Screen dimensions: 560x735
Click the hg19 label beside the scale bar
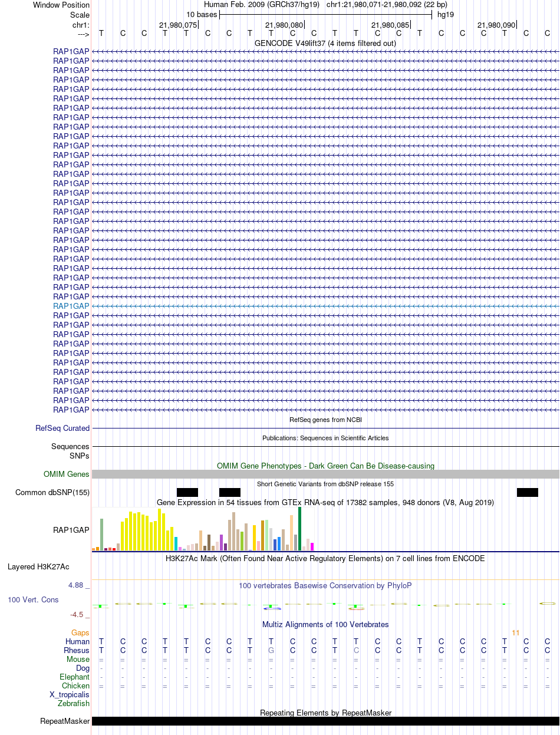tap(446, 14)
